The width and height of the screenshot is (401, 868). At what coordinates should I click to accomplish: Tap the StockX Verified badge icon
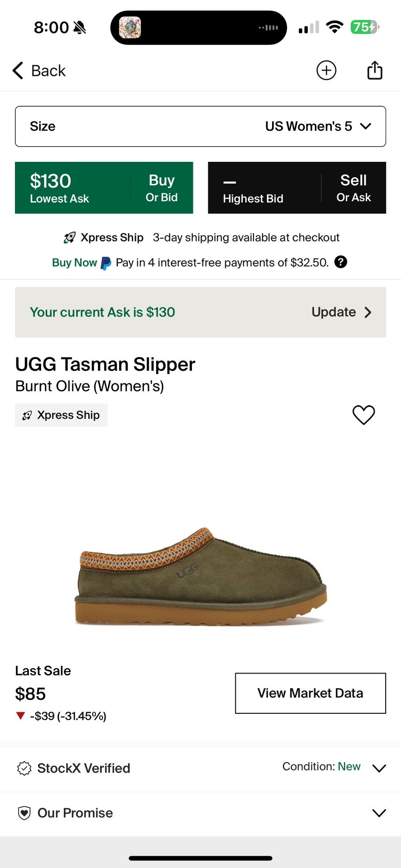tap(24, 768)
